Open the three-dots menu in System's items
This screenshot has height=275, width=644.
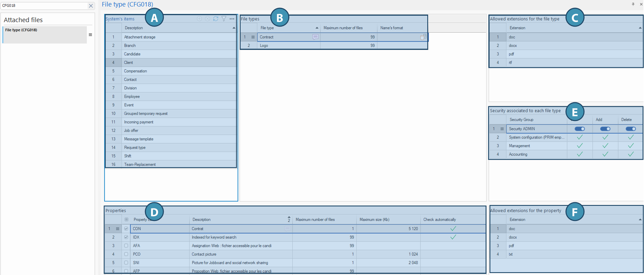coord(232,19)
